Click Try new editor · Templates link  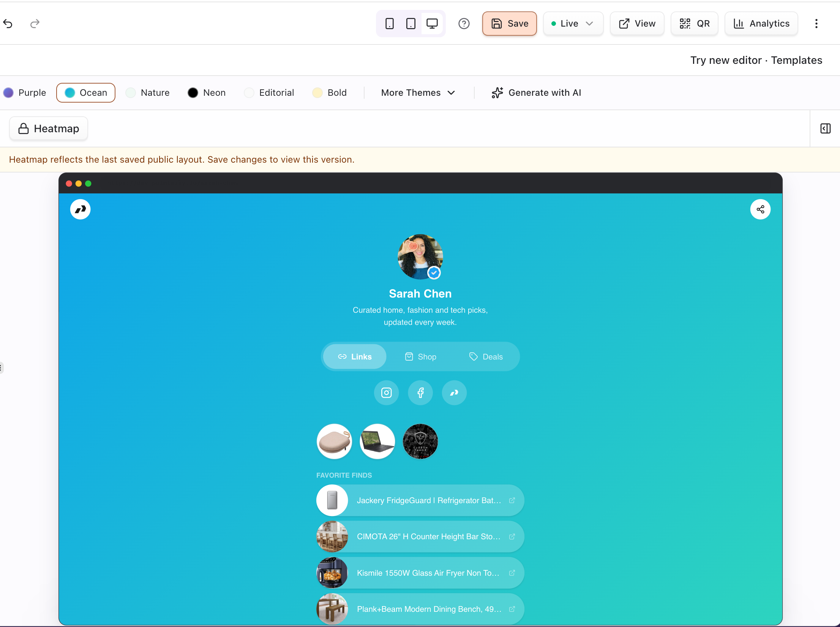pyautogui.click(x=756, y=60)
